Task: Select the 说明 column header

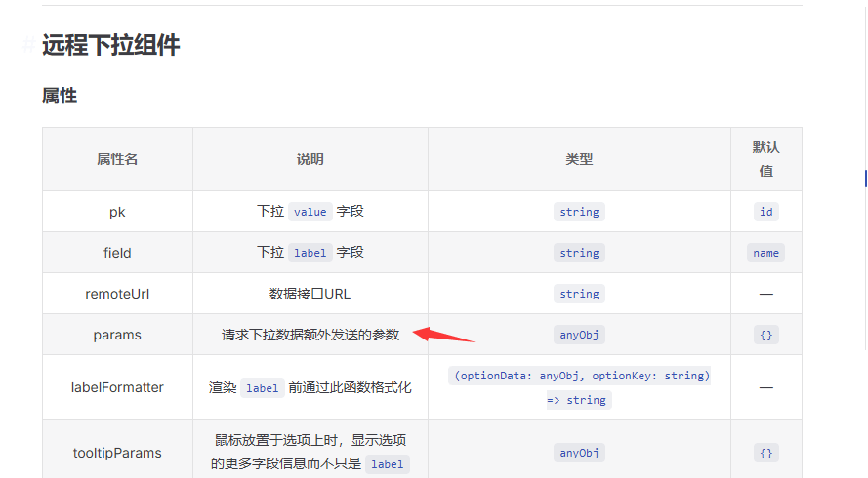Action: pyautogui.click(x=310, y=159)
